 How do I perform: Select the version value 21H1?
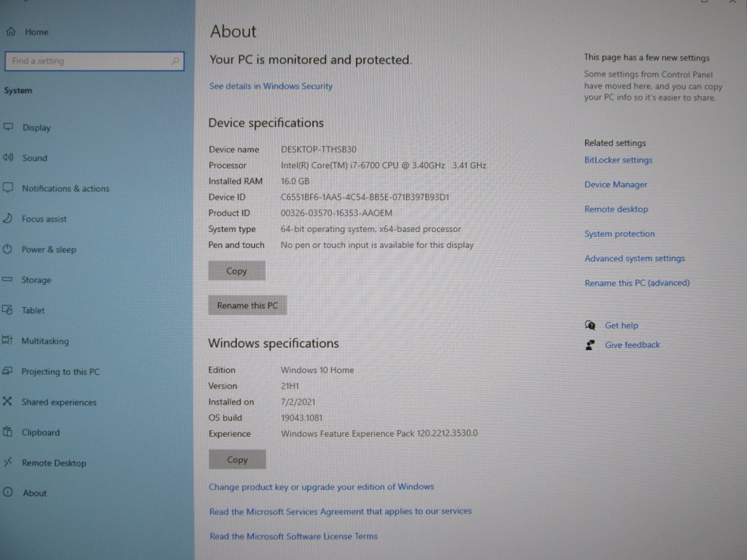(290, 386)
